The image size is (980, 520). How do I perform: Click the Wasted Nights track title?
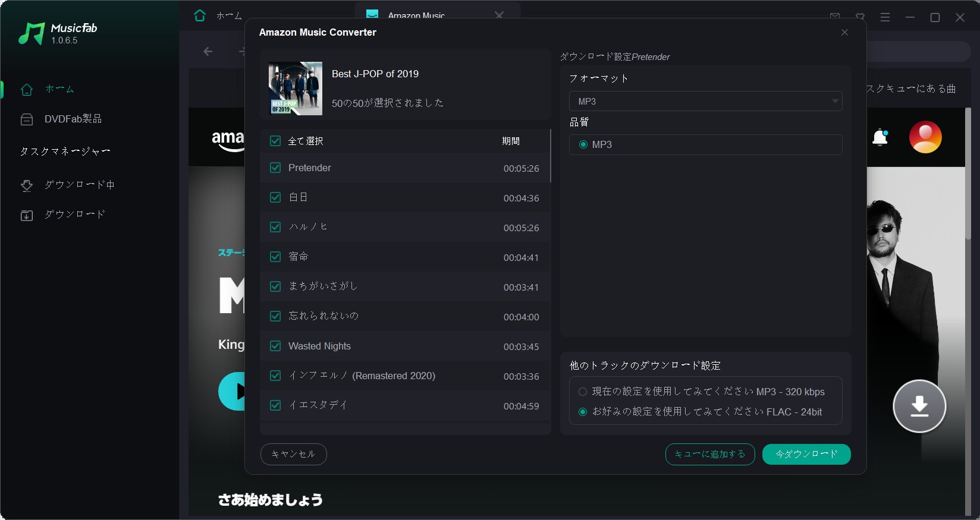319,346
